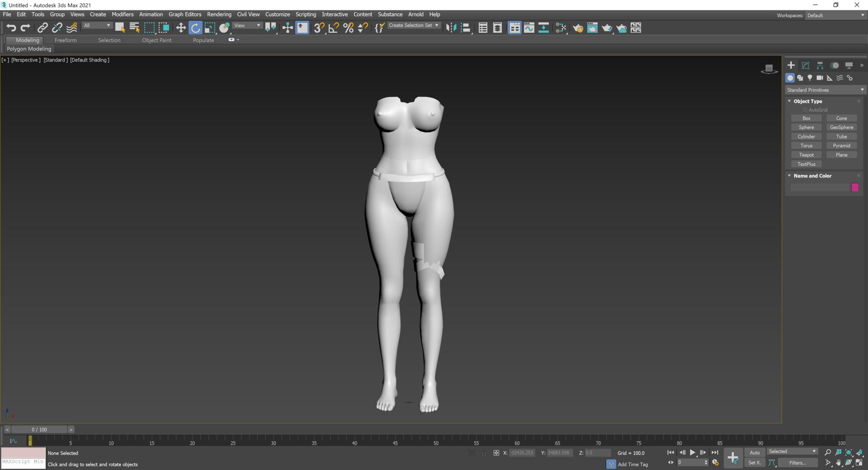Viewport: 868px width, 470px height.
Task: Open the Display command panel tab
Action: coord(849,66)
